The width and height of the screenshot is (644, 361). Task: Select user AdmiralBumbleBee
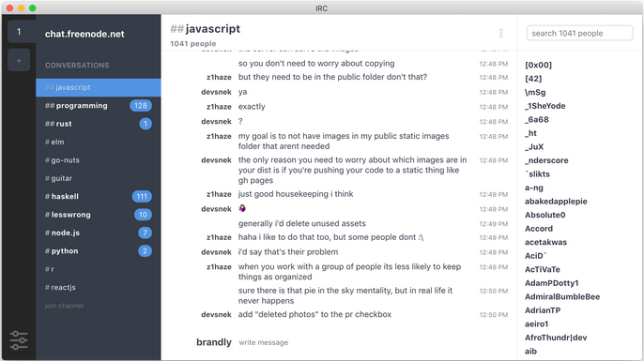click(562, 296)
